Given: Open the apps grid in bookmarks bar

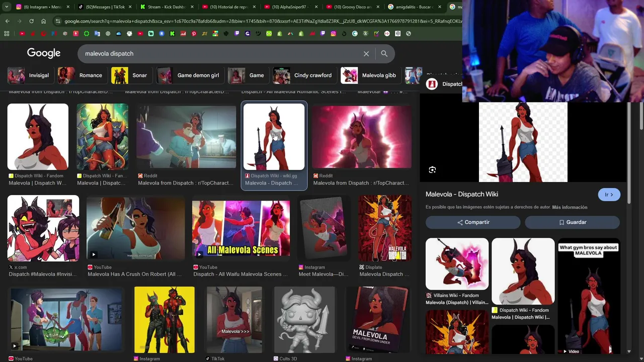Looking at the screenshot, I should (7, 34).
